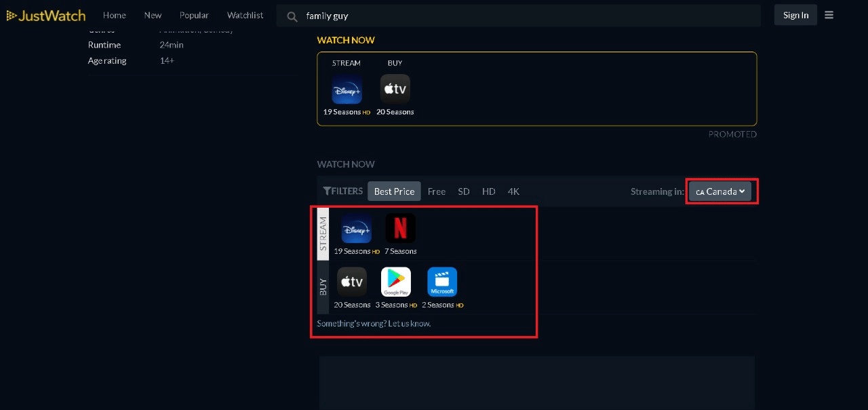The image size is (868, 410).
Task: Open the Canada country dropdown
Action: 720,191
